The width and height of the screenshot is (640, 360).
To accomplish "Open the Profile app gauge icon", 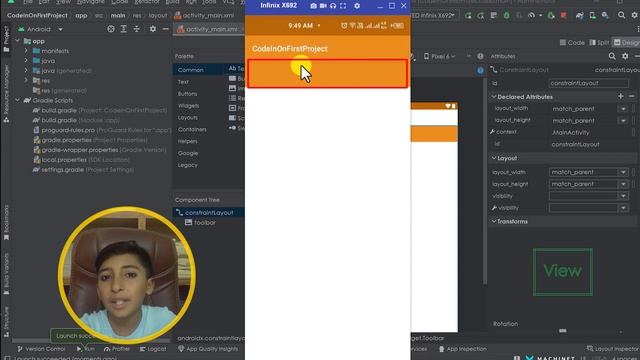I will 531,16.
